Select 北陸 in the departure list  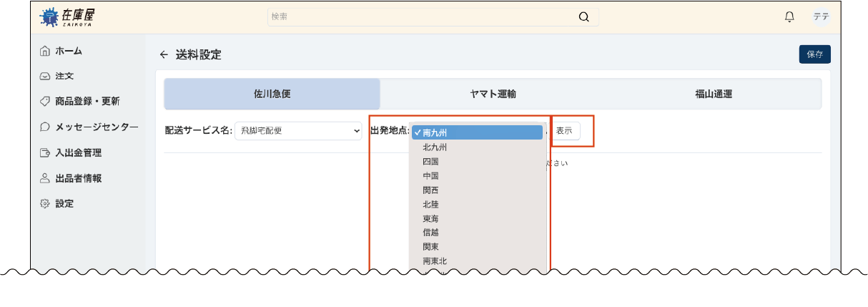(477, 204)
